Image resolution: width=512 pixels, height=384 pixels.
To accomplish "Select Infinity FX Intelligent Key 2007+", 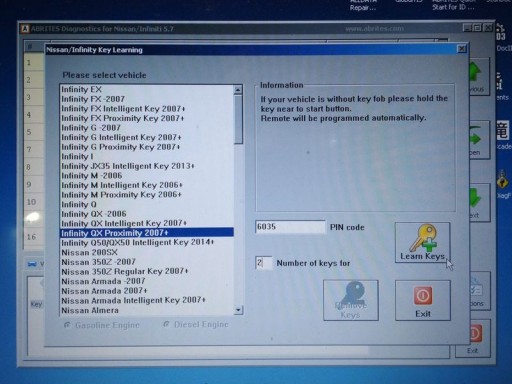I will click(x=147, y=109).
